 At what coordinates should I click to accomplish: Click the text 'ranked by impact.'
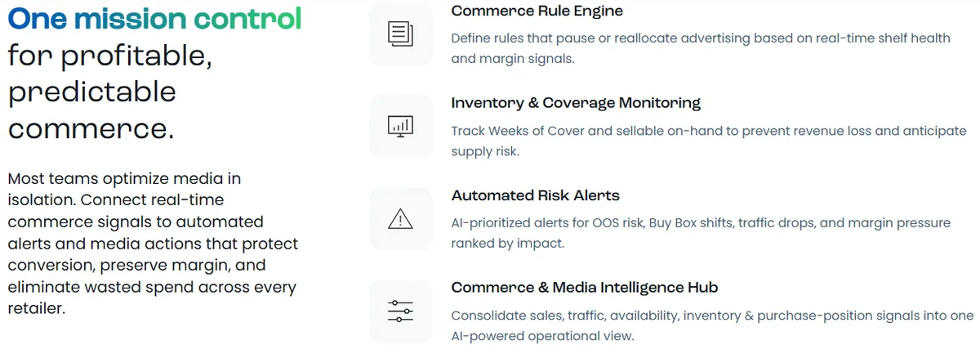point(507,244)
